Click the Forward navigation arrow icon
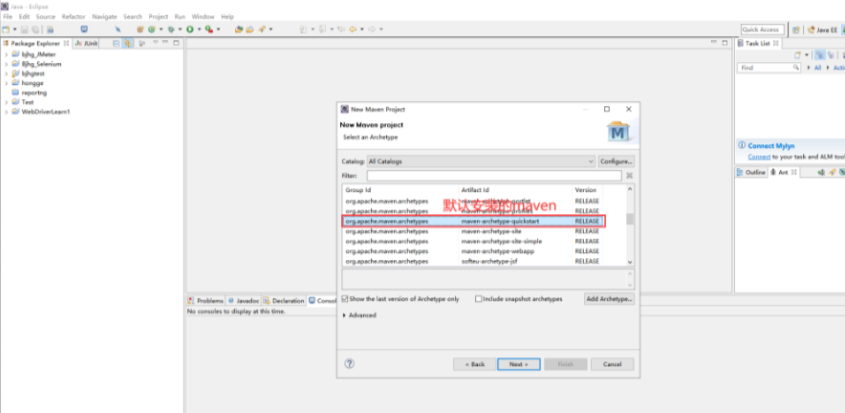845x413 pixels. tap(372, 29)
